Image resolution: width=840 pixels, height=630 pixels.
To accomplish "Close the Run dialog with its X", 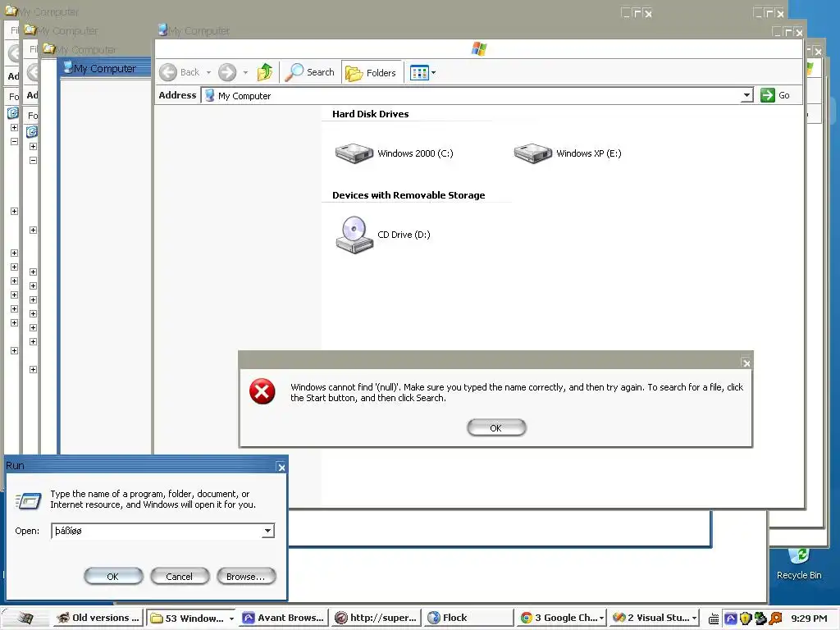I will (x=281, y=467).
